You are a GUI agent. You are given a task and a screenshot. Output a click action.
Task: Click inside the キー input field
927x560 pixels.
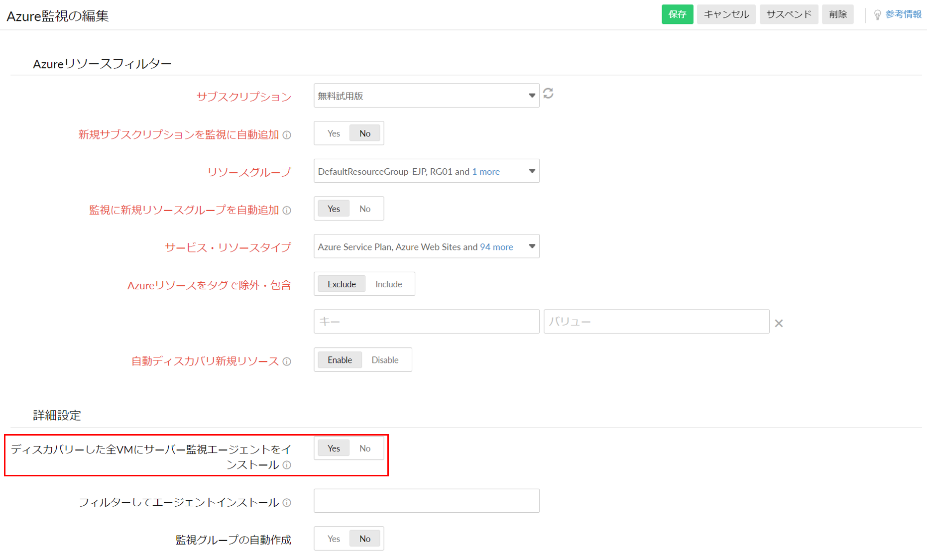[426, 322]
